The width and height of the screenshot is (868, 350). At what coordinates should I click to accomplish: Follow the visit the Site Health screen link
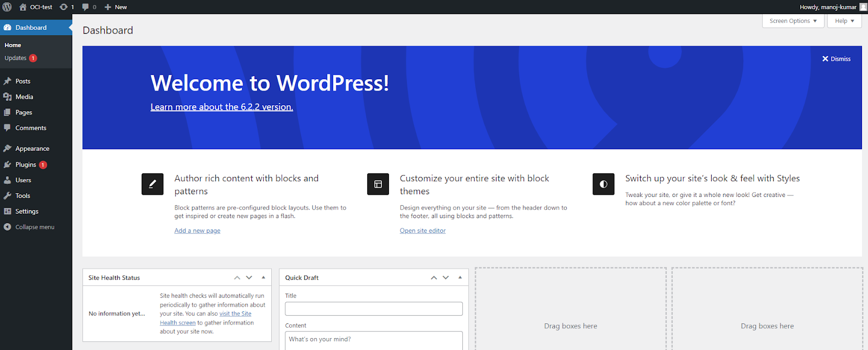click(206, 318)
